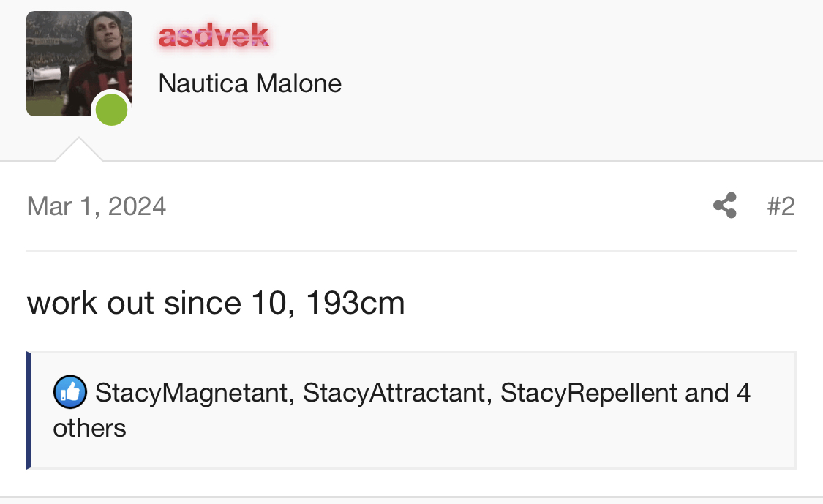Click the '193cm' text in the post
Screen dimensions: 823x504
(355, 304)
